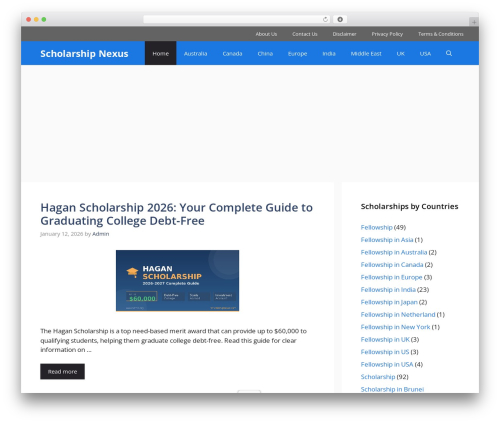
Task: Open the Disclaimer link
Action: [x=344, y=34]
